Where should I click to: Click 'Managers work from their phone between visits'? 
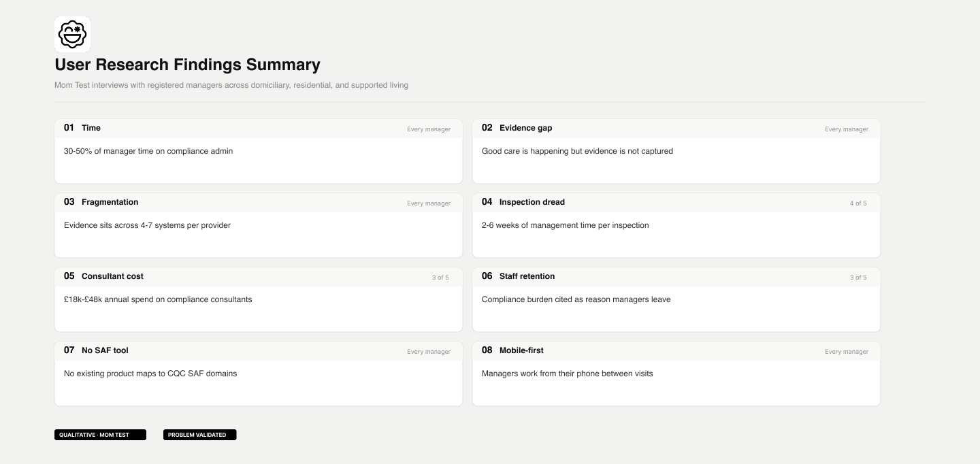coord(568,374)
